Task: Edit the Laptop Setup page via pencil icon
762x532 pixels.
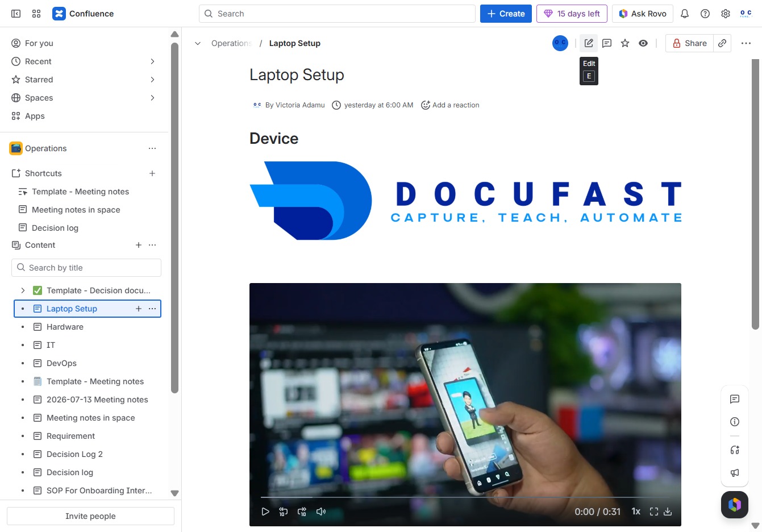Action: 589,43
